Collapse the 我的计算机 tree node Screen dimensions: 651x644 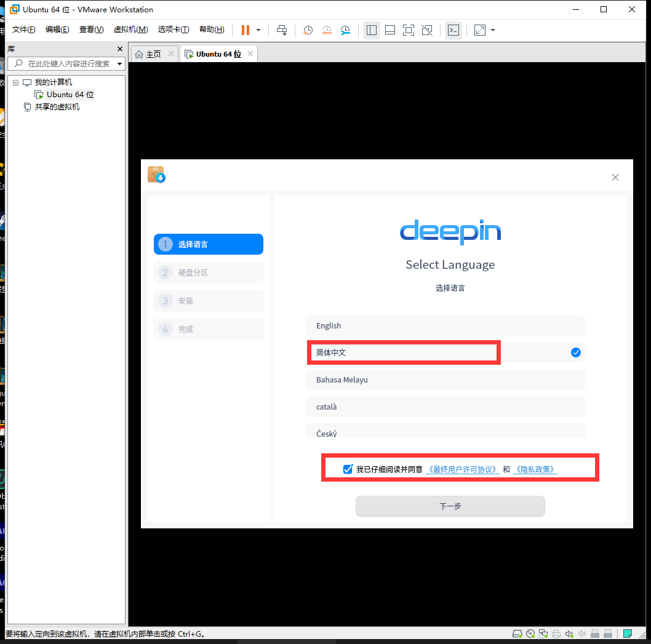tap(16, 82)
